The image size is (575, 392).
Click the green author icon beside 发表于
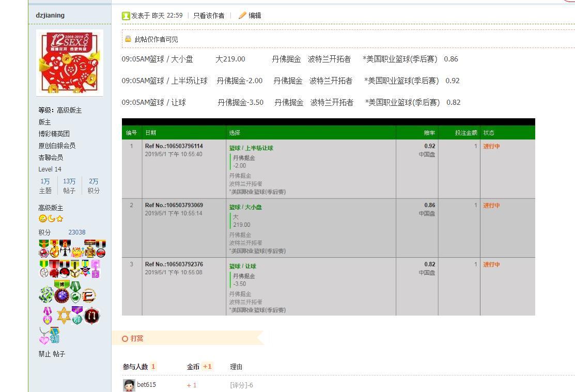(126, 15)
